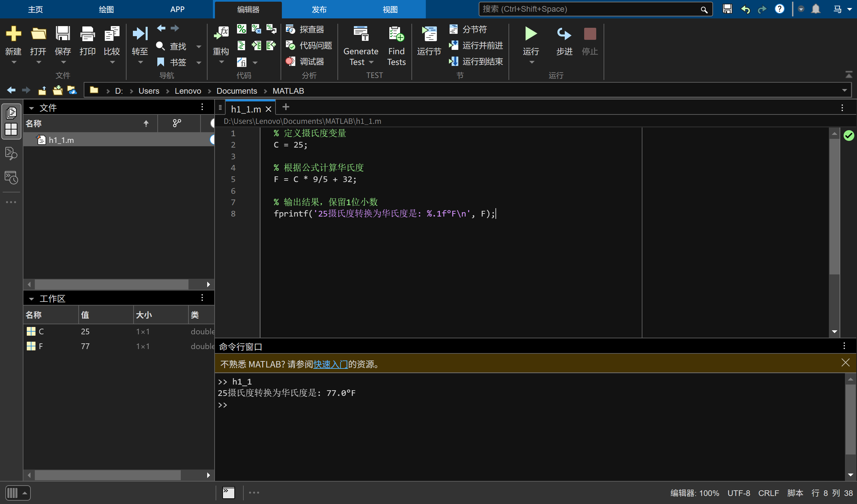The image size is (857, 504).
Task: Click the Compare (比较) files icon
Action: tap(111, 34)
